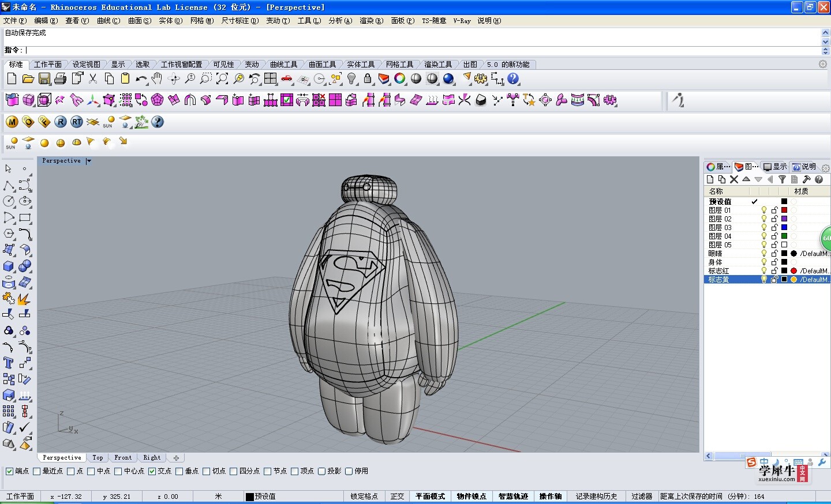Toggle 智慧轨迹 smart track in status bar

[513, 497]
